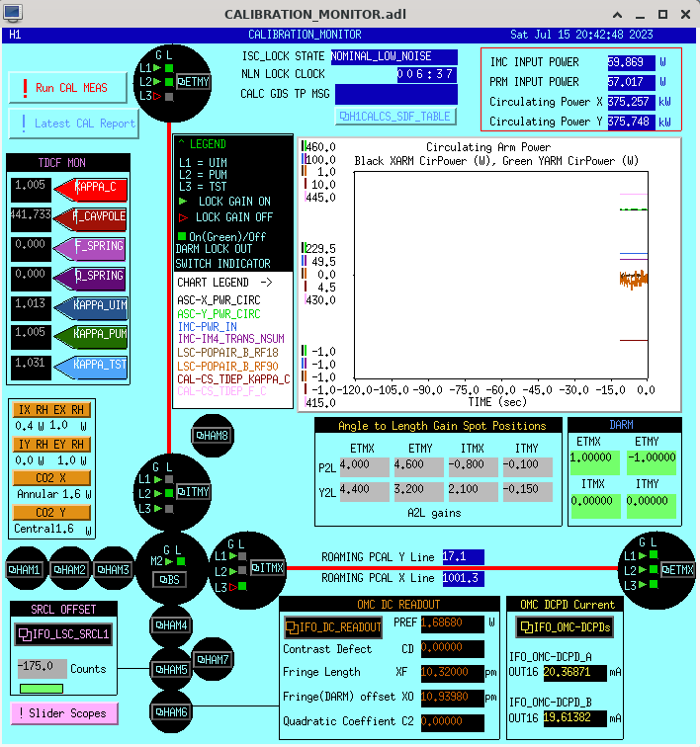700x747 pixels.
Task: Click the CO2 X button
Action: click(51, 478)
